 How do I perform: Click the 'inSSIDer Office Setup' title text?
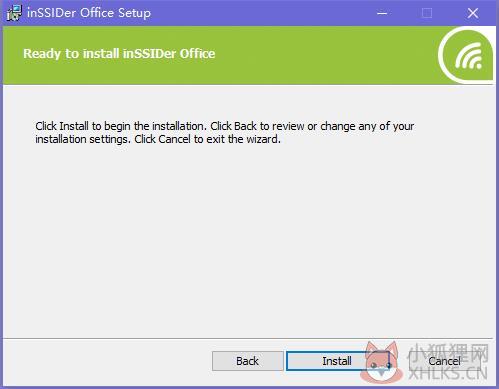tap(89, 13)
